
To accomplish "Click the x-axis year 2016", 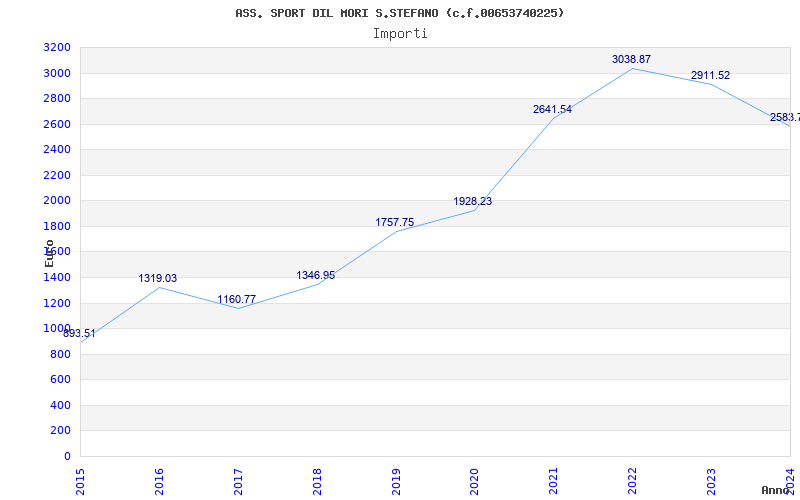I will click(x=159, y=481).
